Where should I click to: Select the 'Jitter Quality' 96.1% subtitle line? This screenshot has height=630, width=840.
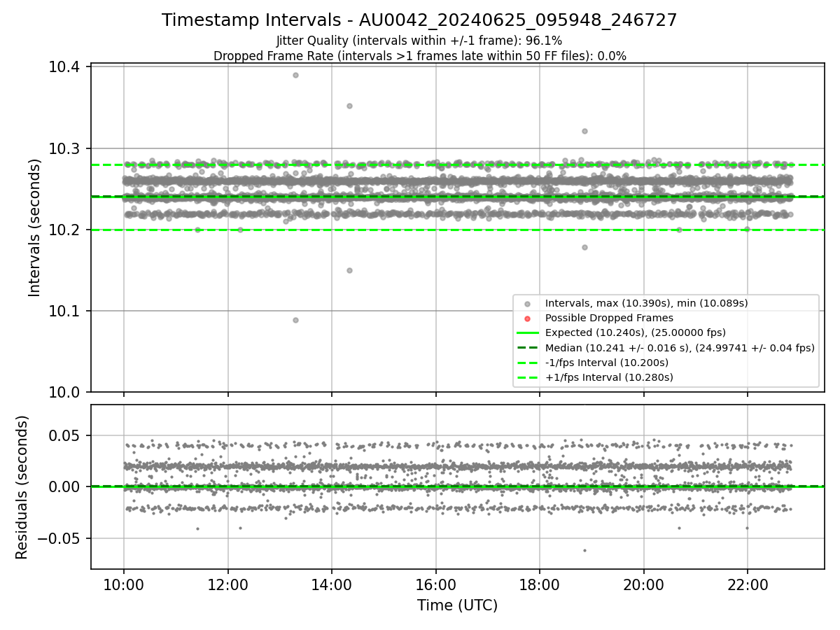pos(419,41)
